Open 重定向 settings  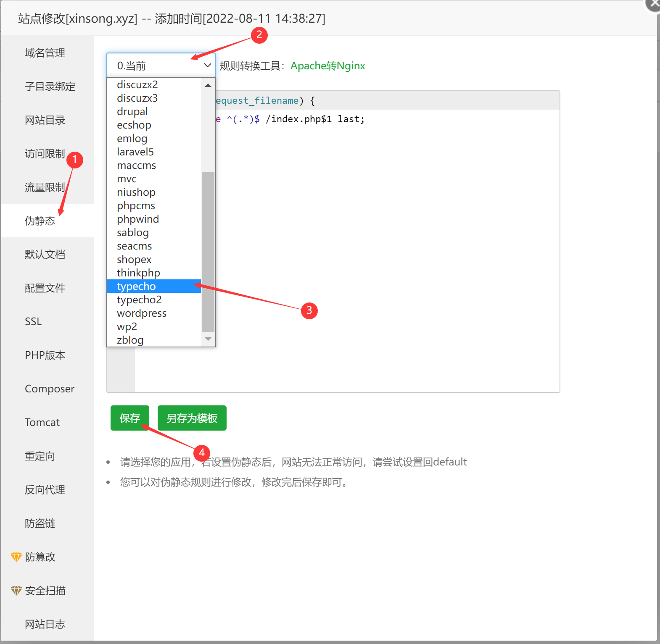point(40,456)
